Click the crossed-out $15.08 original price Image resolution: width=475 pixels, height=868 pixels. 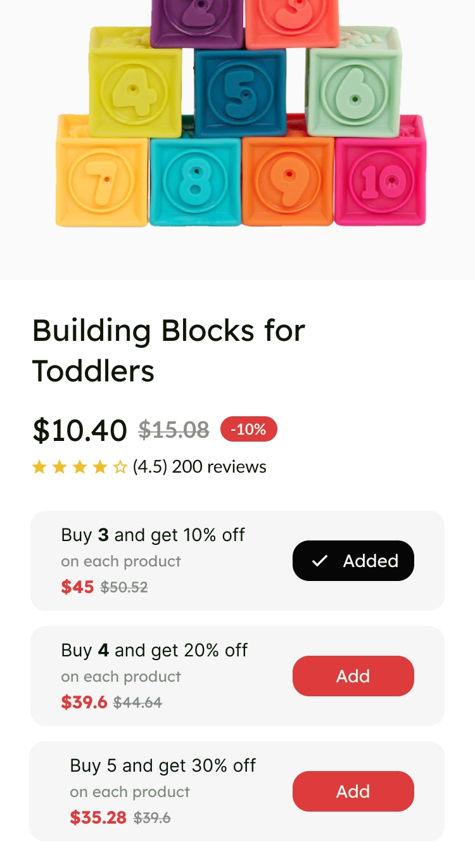tap(174, 430)
